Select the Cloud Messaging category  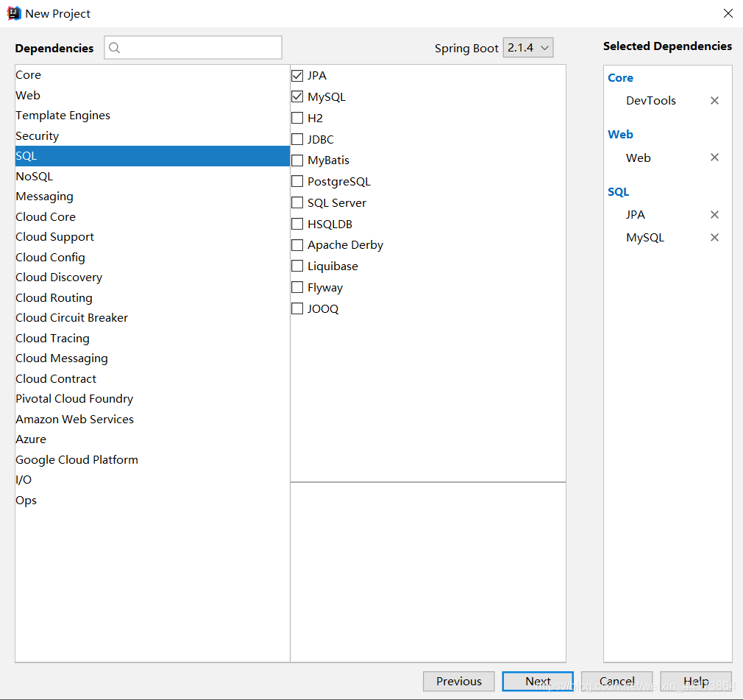click(x=152, y=358)
